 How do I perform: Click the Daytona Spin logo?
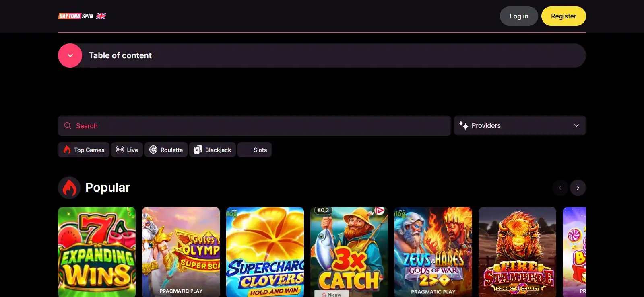pyautogui.click(x=76, y=16)
